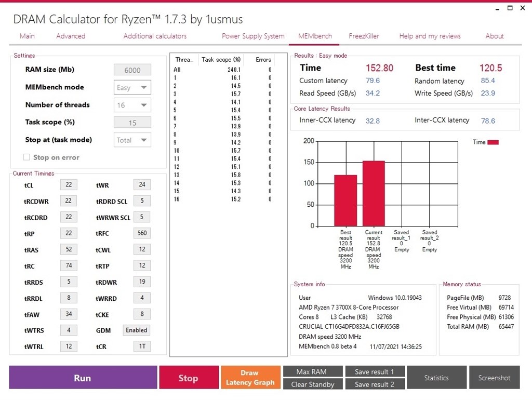Start the benchmark with Run button
Image resolution: width=532 pixels, height=400 pixels.
pos(83,377)
